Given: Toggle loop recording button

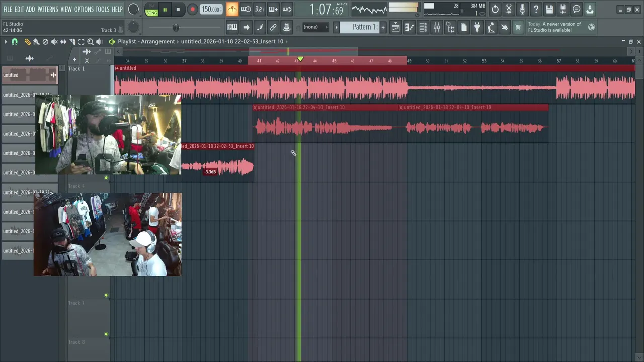Looking at the screenshot, I should tap(287, 9).
